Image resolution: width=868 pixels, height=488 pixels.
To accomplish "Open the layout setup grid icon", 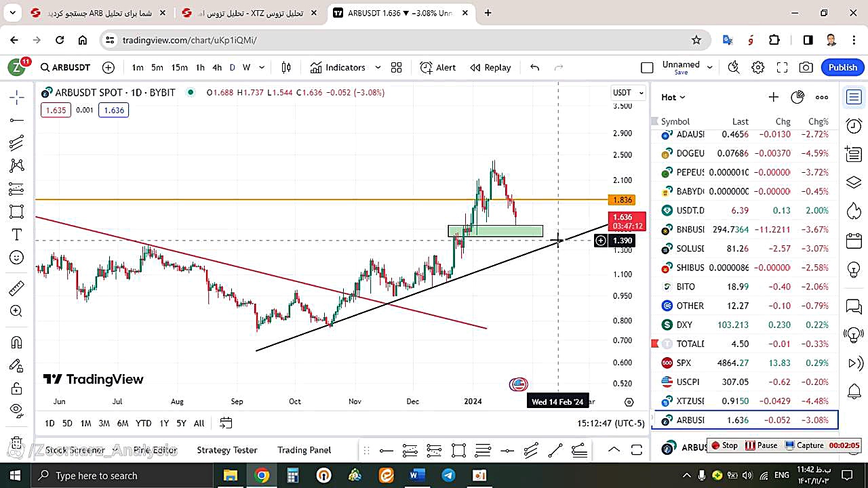I will tap(397, 67).
